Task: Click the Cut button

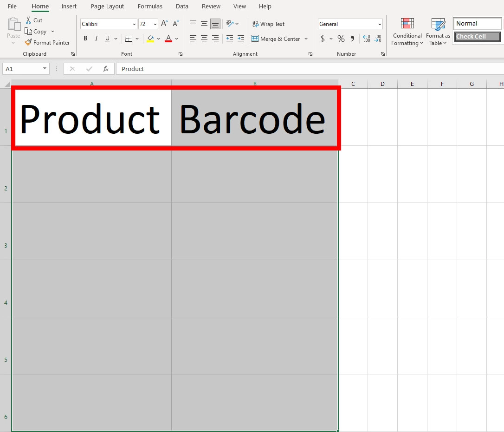Action: [34, 20]
